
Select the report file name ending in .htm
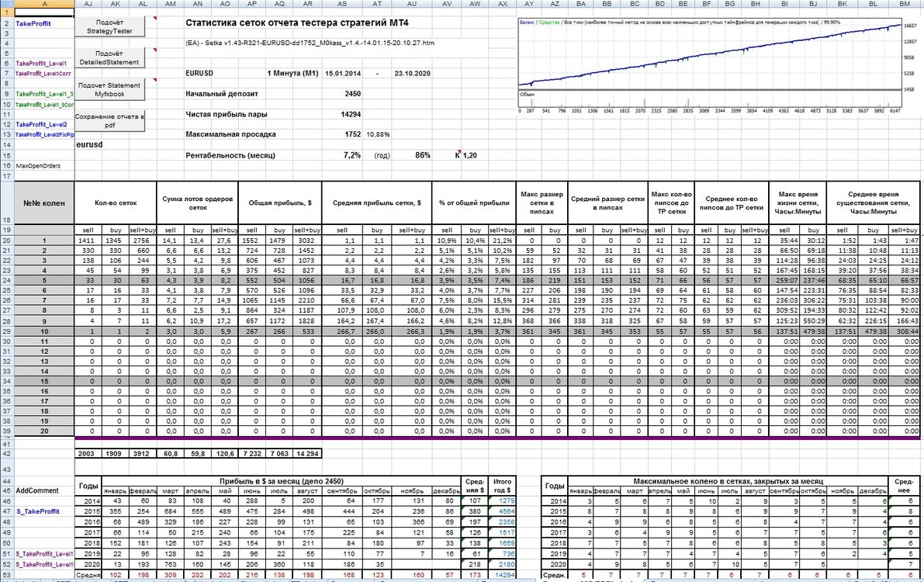click(x=310, y=43)
